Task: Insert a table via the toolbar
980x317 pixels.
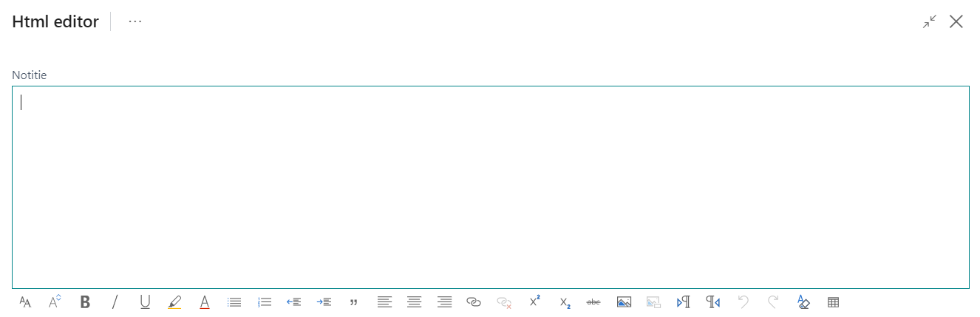Action: (x=833, y=301)
